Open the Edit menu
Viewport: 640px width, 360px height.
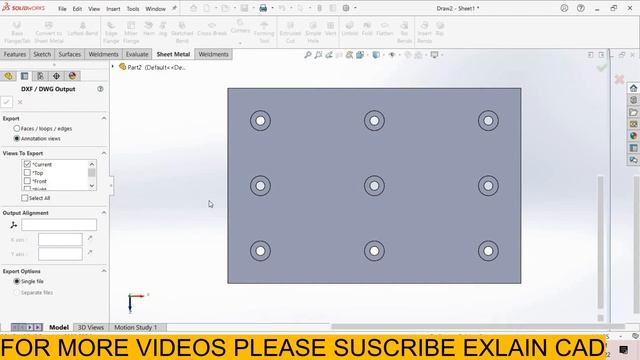[77, 9]
